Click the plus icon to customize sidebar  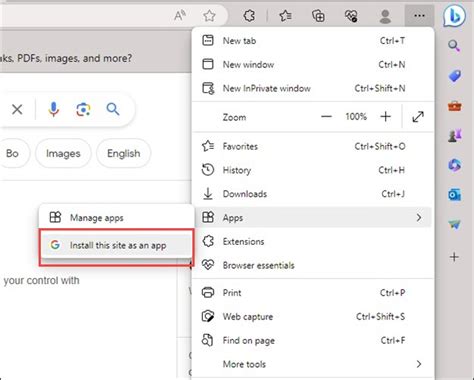pos(454,257)
